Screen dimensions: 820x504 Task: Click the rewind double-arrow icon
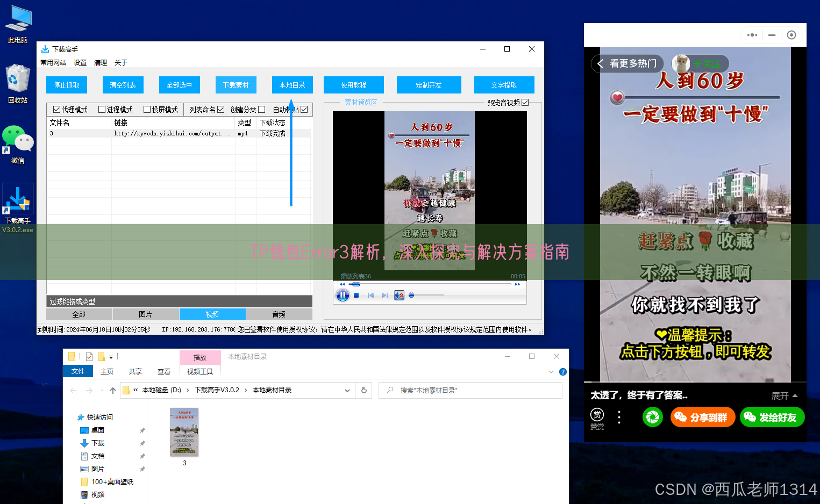343,284
